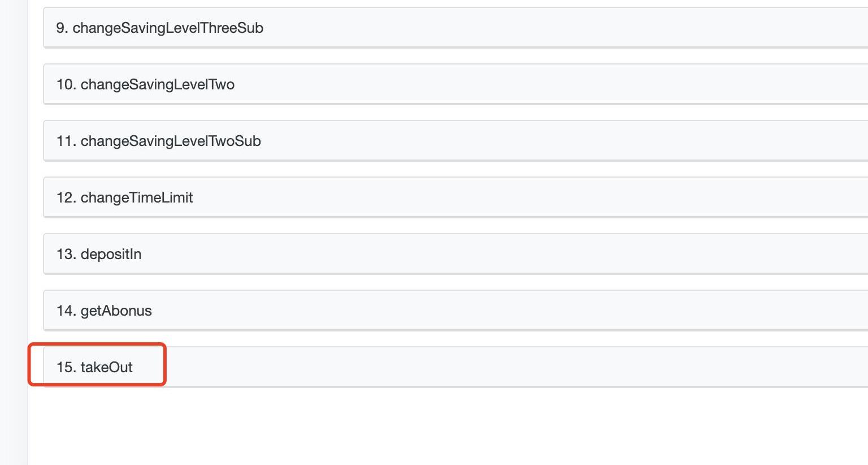Select the getAbonus function label

point(116,311)
